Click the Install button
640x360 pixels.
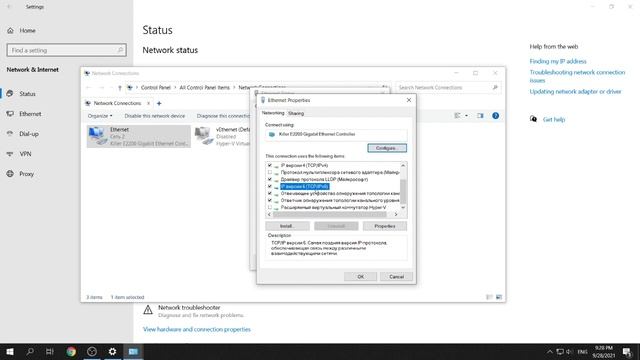tap(287, 226)
